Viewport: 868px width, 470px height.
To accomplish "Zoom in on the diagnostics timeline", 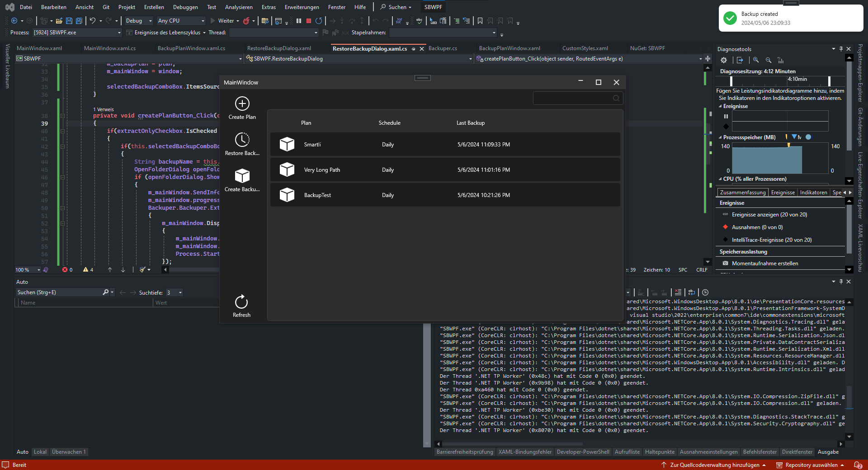I will 756,60.
